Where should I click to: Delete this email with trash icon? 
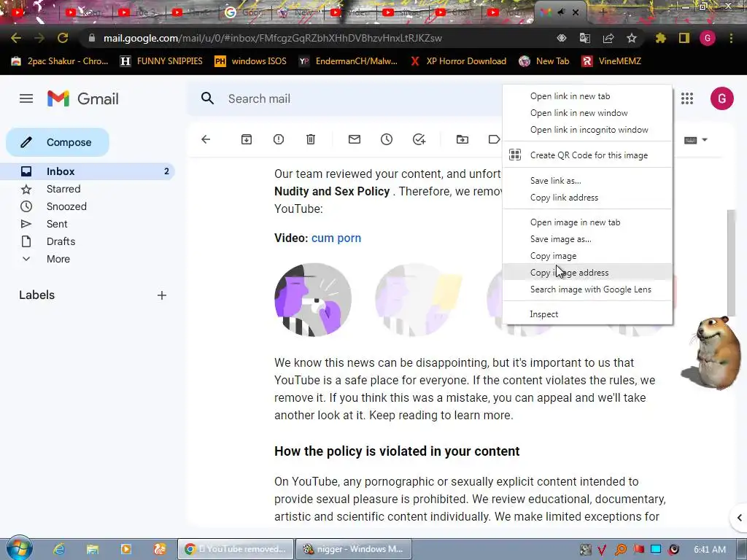[x=311, y=139]
